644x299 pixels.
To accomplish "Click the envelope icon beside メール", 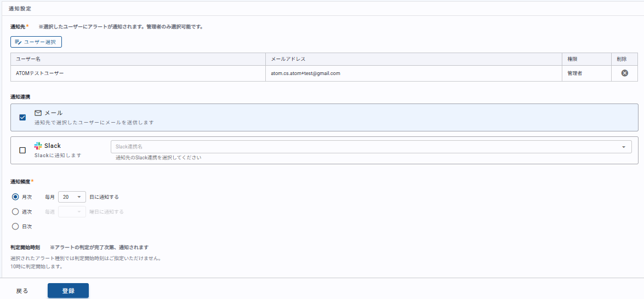I will pyautogui.click(x=38, y=113).
